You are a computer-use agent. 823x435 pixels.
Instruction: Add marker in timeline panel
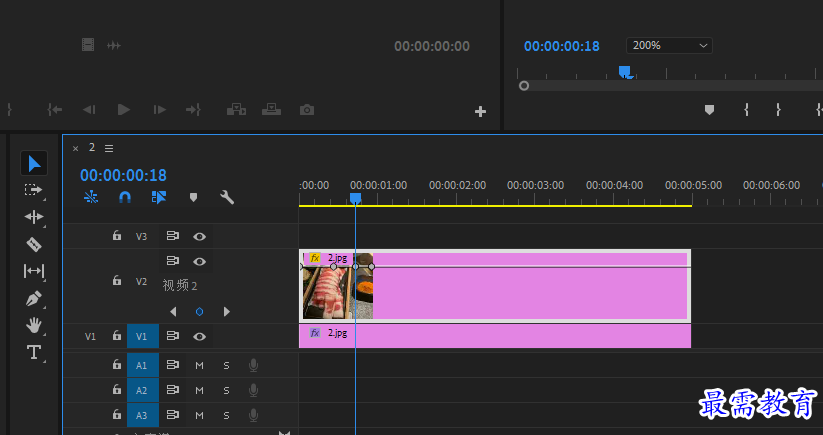(x=193, y=198)
